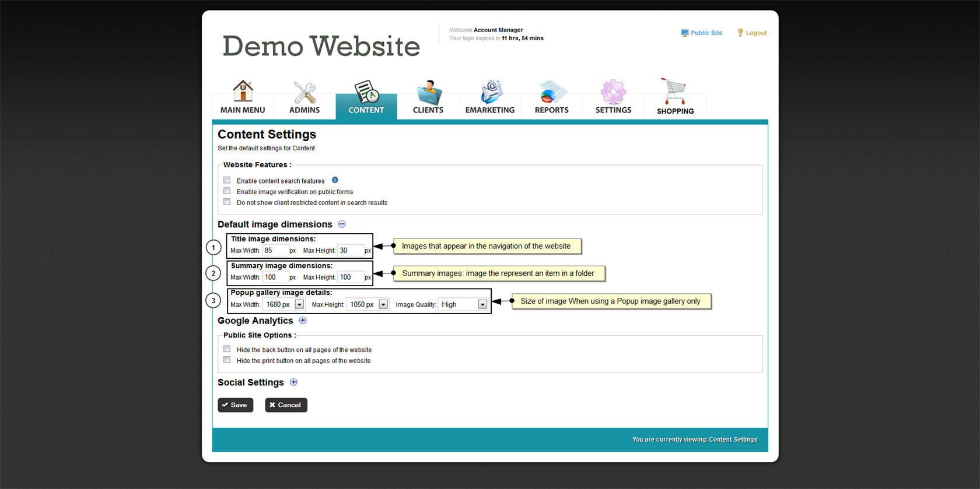Click the Save button
The width and height of the screenshot is (980, 489).
pyautogui.click(x=235, y=405)
